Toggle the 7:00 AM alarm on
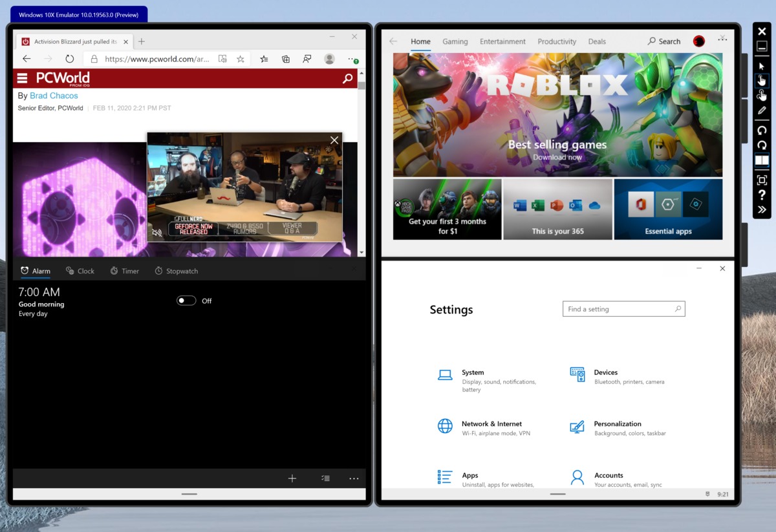Image resolution: width=776 pixels, height=532 pixels. [x=186, y=301]
